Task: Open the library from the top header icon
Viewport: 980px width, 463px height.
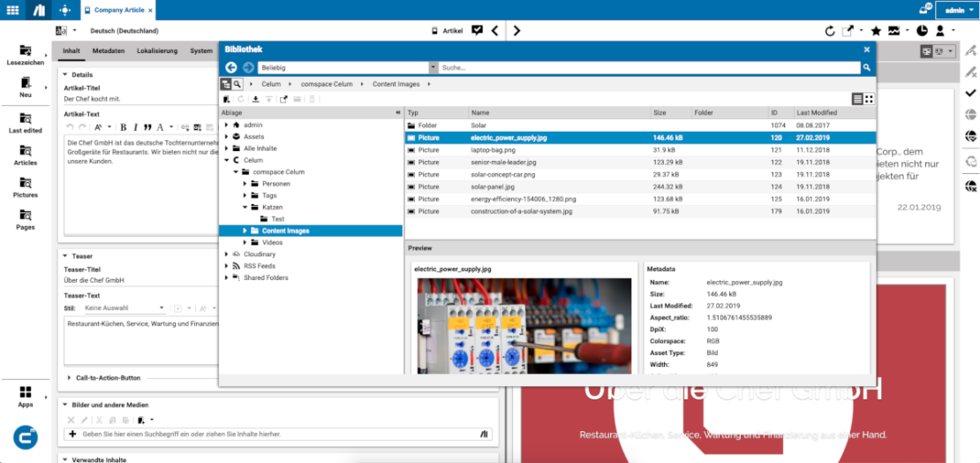Action: coord(38,11)
